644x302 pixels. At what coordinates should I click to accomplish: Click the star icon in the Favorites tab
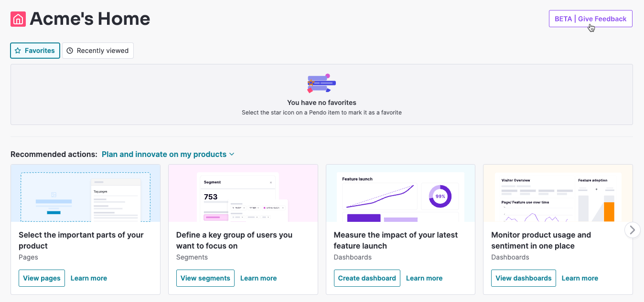(18, 50)
